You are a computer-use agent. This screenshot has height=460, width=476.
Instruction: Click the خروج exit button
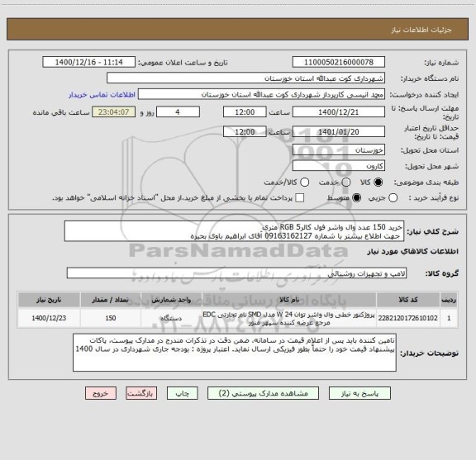(x=101, y=393)
